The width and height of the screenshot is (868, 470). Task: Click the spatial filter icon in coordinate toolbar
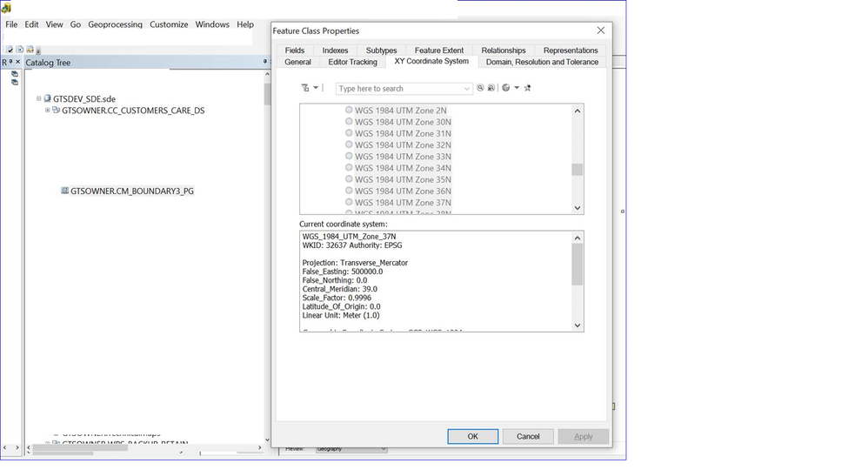click(305, 88)
